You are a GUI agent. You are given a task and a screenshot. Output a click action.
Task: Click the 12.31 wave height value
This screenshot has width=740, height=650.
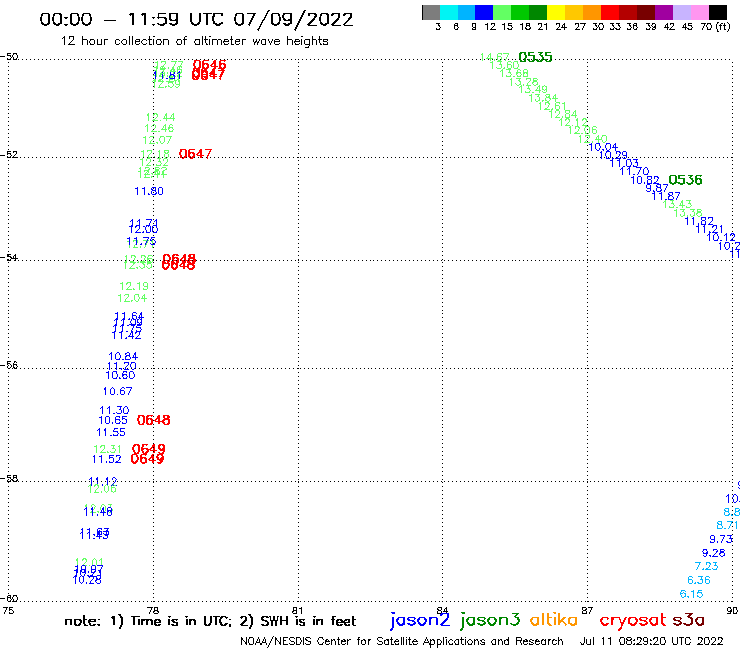[x=108, y=449]
